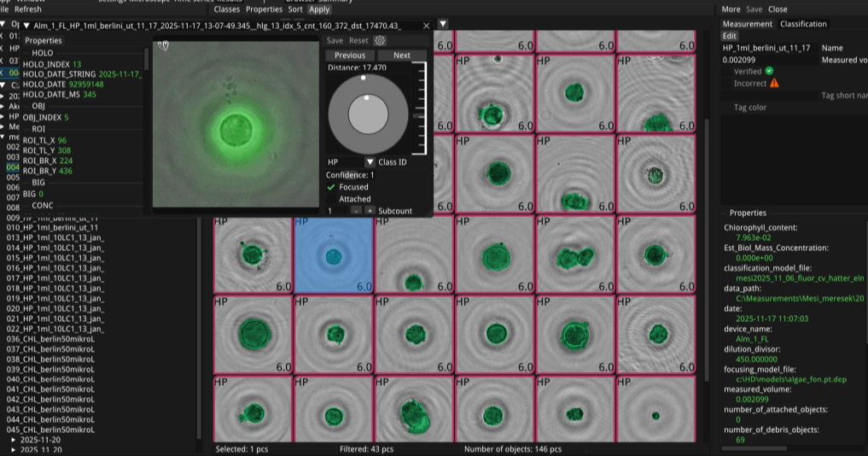Click the Next button

pyautogui.click(x=401, y=55)
